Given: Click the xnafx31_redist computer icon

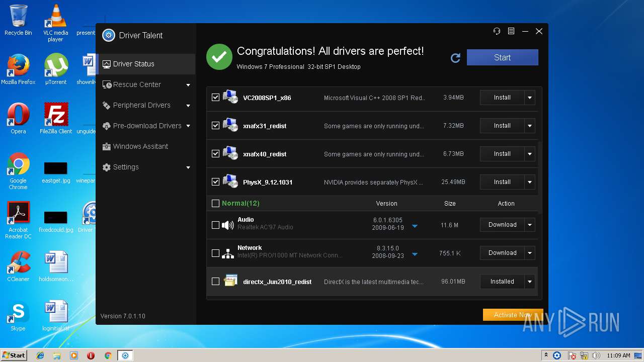Looking at the screenshot, I should pos(230,125).
